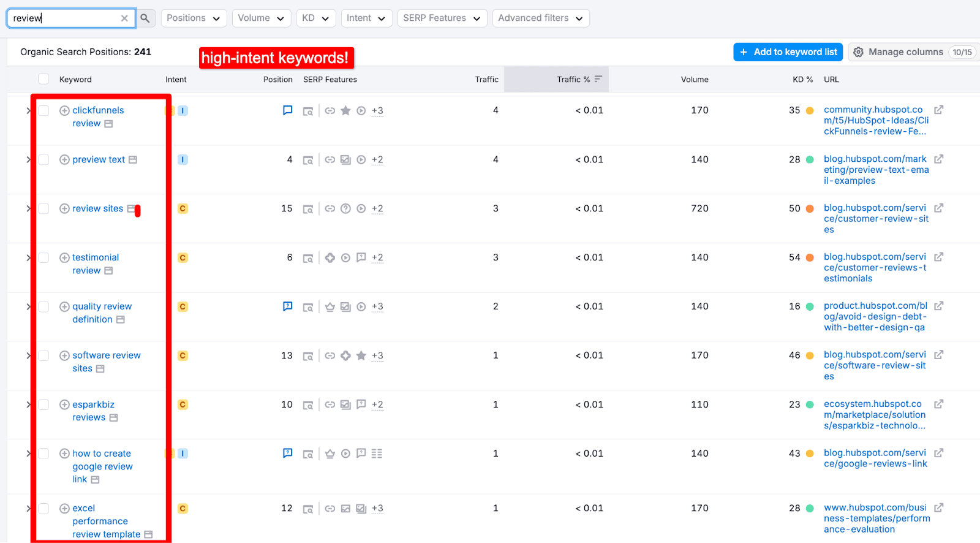Clear the 'review' search field
Image resolution: width=980 pixels, height=543 pixels.
(124, 18)
